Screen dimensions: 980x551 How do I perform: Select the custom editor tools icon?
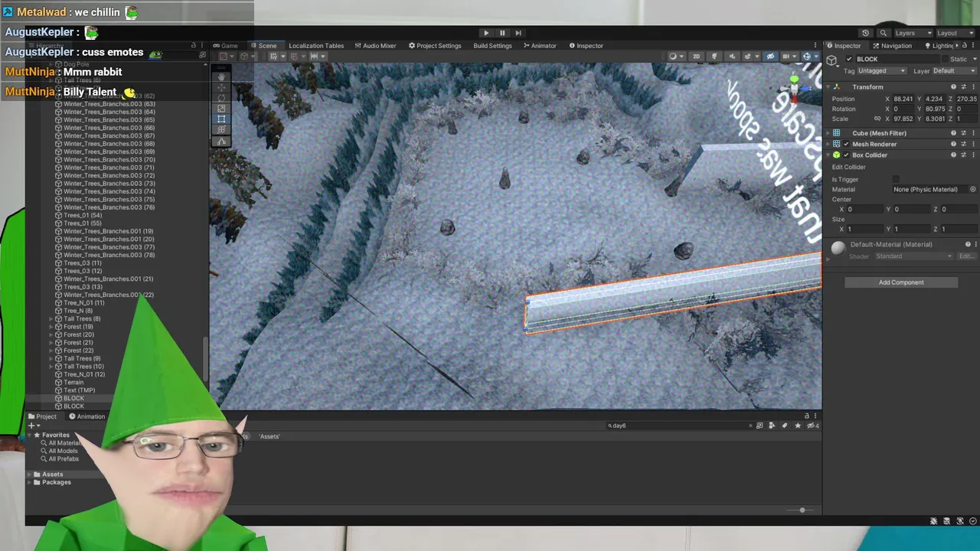[221, 141]
